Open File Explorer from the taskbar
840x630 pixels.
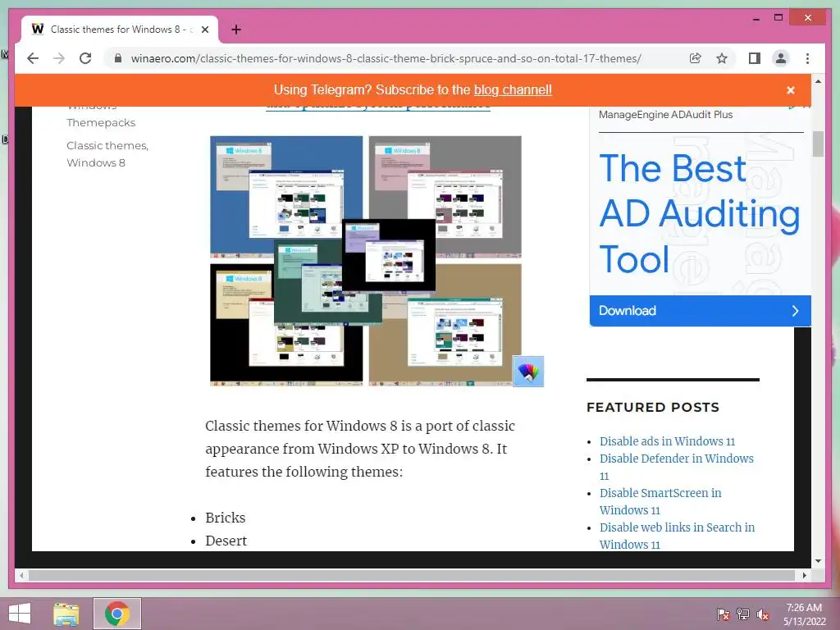coord(66,614)
